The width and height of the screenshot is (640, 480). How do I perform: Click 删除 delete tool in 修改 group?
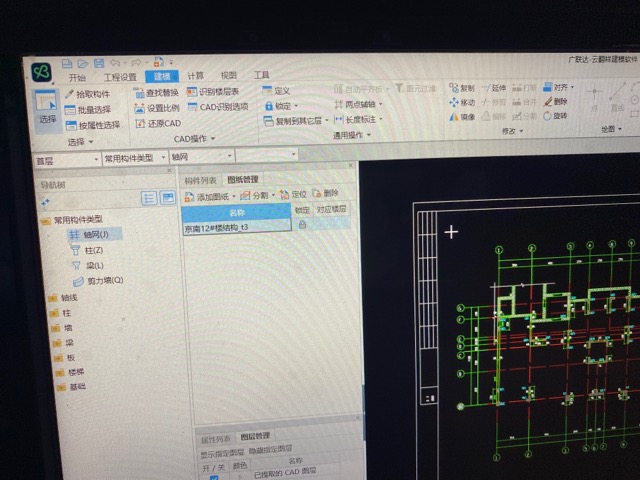[x=556, y=101]
